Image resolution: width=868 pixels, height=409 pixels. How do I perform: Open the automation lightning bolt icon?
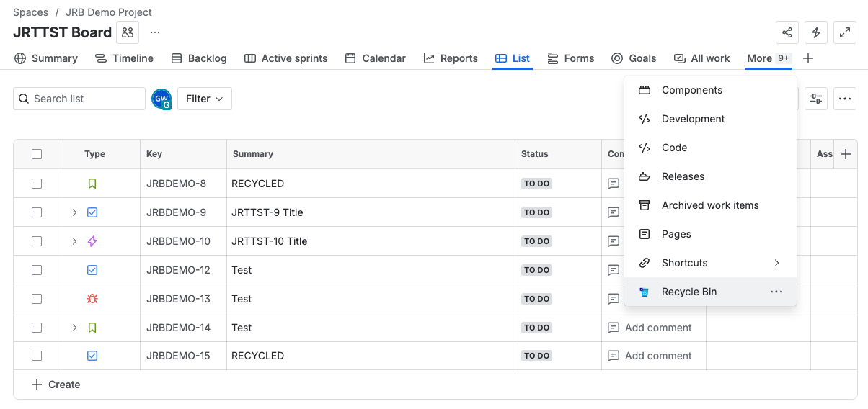pos(816,32)
